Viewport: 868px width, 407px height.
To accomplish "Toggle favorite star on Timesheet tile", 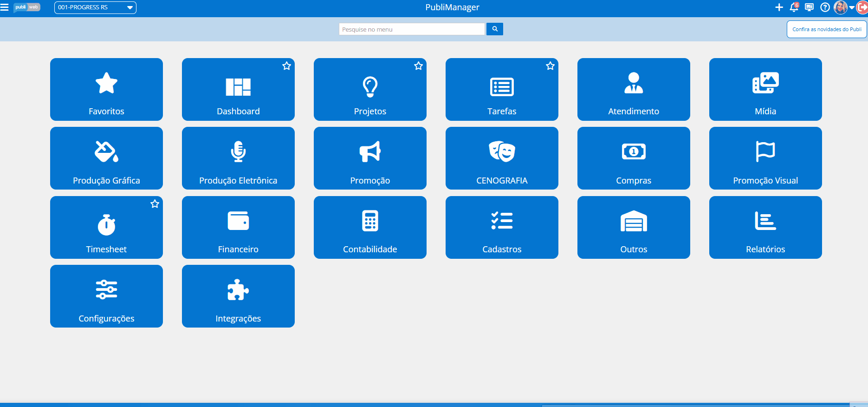I will (155, 204).
